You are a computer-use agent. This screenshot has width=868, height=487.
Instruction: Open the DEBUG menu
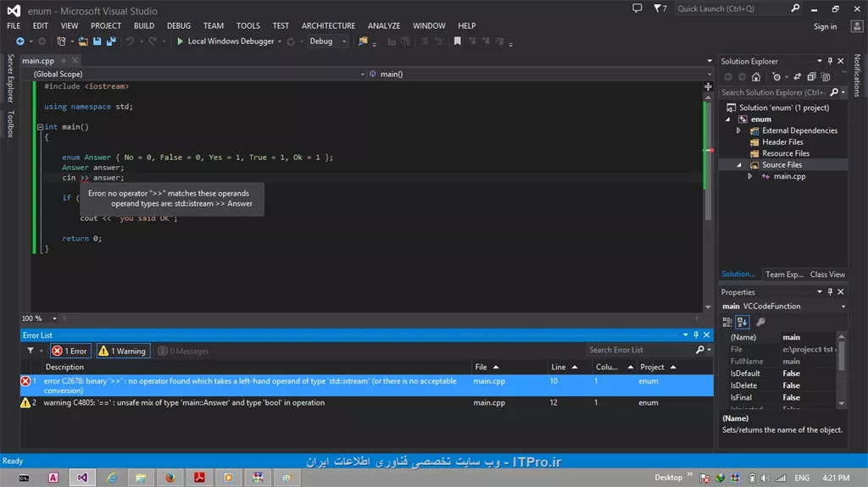point(179,25)
